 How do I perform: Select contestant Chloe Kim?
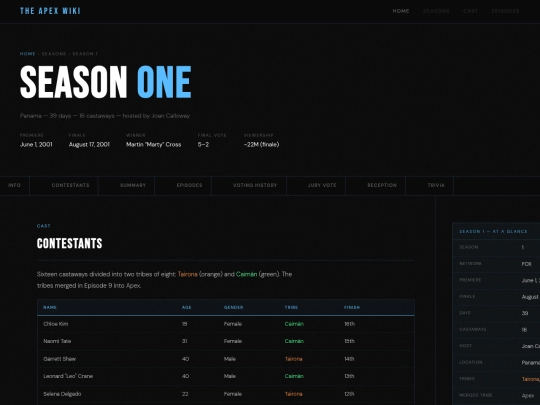coord(56,324)
